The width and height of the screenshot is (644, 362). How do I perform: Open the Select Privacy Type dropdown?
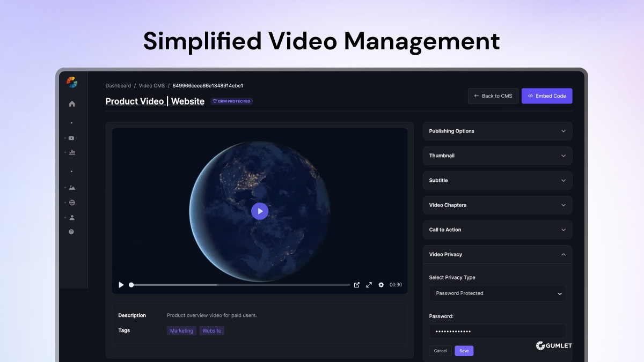497,293
